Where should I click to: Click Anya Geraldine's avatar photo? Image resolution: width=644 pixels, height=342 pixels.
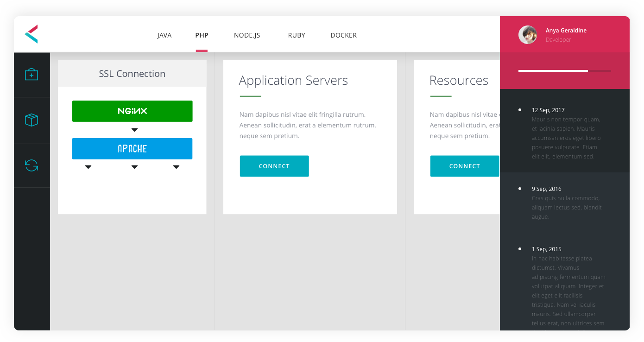(528, 35)
